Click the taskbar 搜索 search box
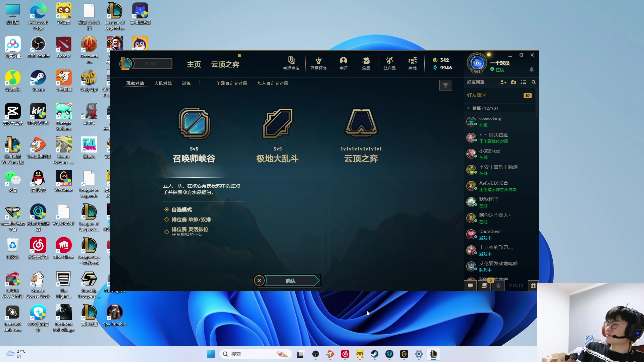644x362 pixels. pyautogui.click(x=256, y=354)
